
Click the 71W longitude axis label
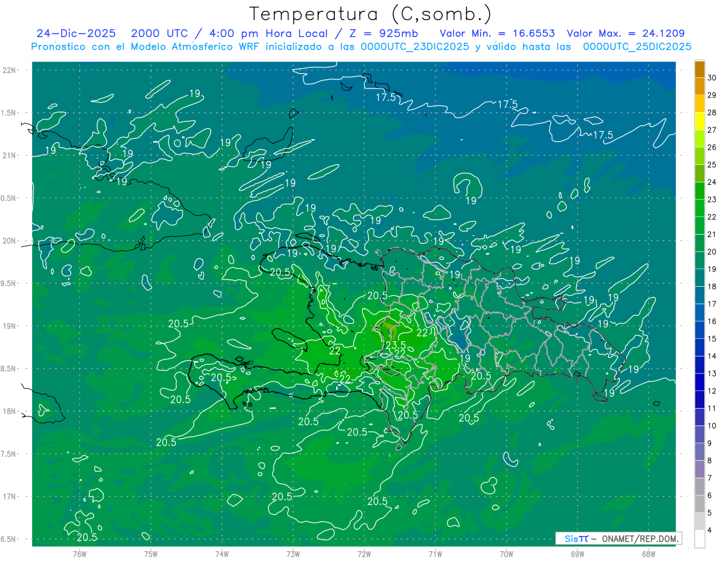(435, 554)
